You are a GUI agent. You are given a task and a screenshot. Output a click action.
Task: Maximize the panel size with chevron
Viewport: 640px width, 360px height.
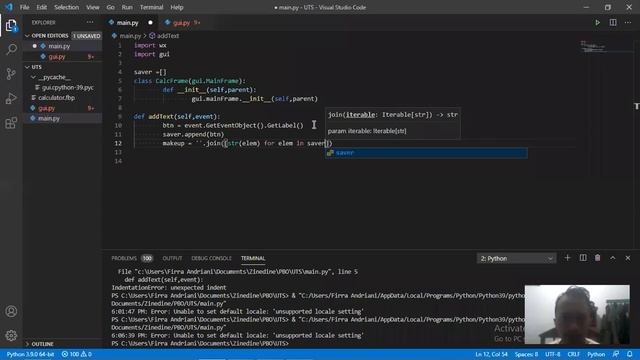[613, 258]
